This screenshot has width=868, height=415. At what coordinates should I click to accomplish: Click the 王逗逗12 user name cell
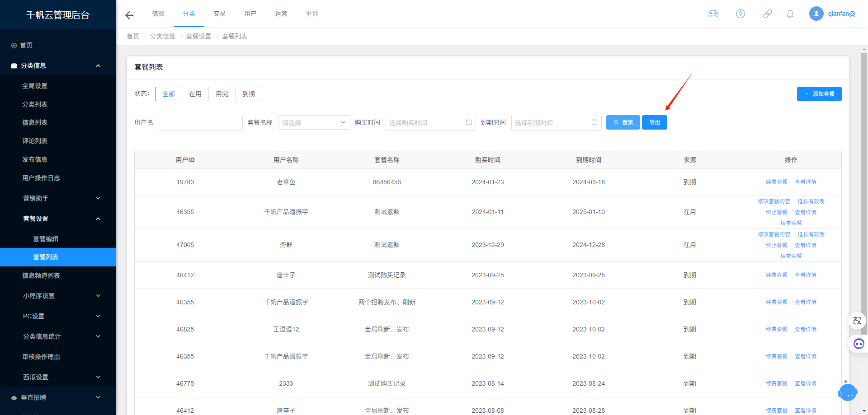286,329
